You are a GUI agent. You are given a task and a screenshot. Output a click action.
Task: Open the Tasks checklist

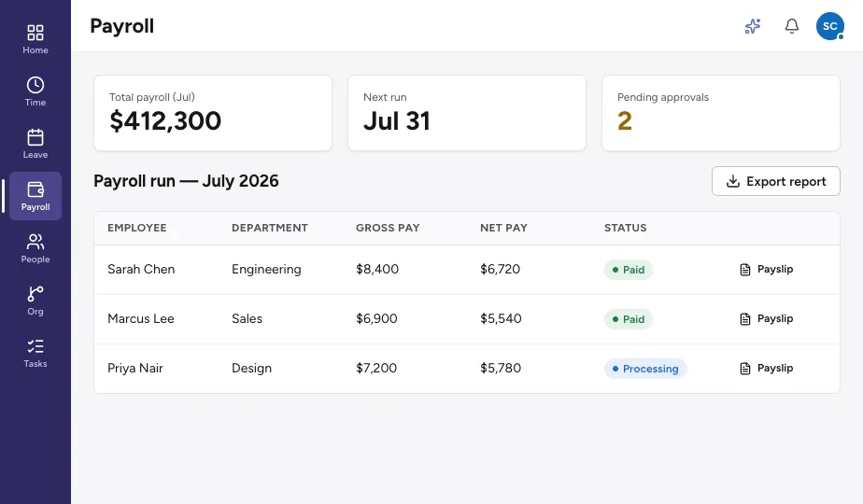(35, 353)
